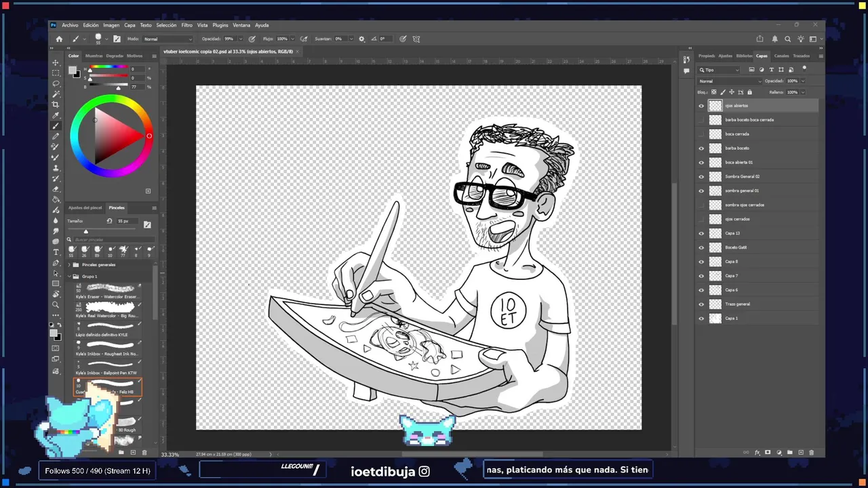Select the Move tool in the toolbox
The width and height of the screenshot is (868, 488).
pos(56,62)
